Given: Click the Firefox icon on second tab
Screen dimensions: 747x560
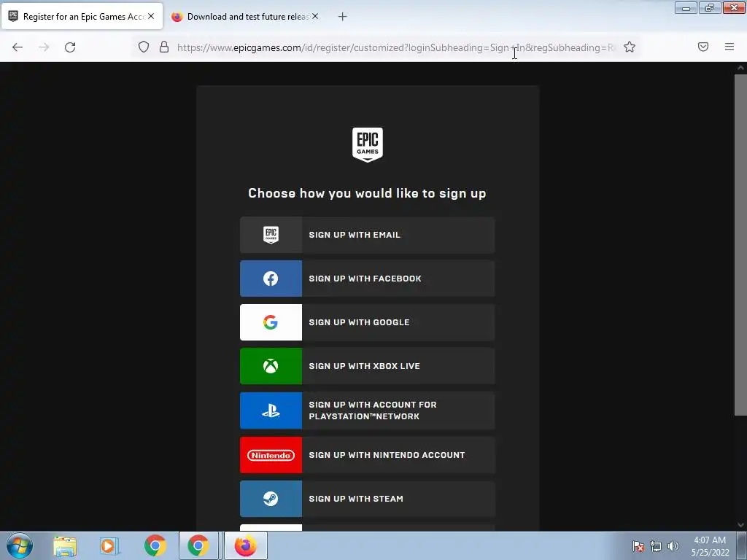Looking at the screenshot, I should point(177,17).
